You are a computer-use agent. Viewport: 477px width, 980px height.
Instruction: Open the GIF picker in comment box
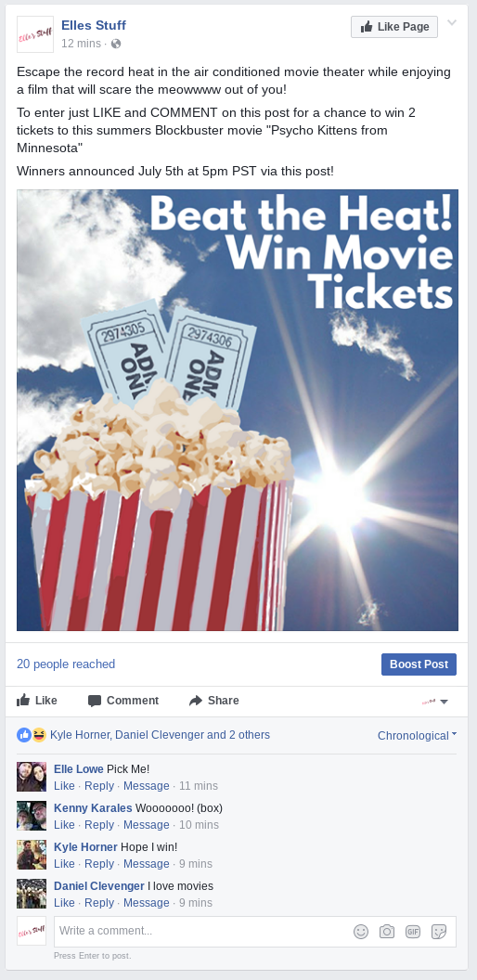point(413,931)
